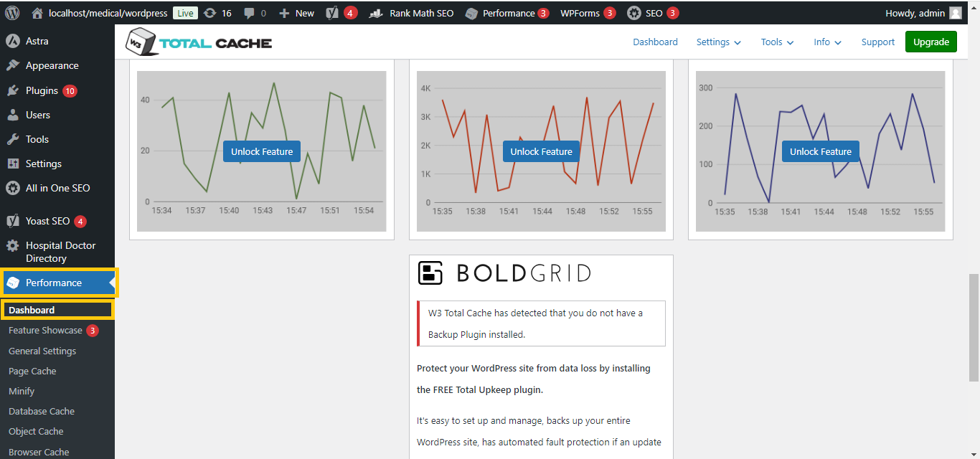Unlock Feature on the red chart

pyautogui.click(x=541, y=151)
